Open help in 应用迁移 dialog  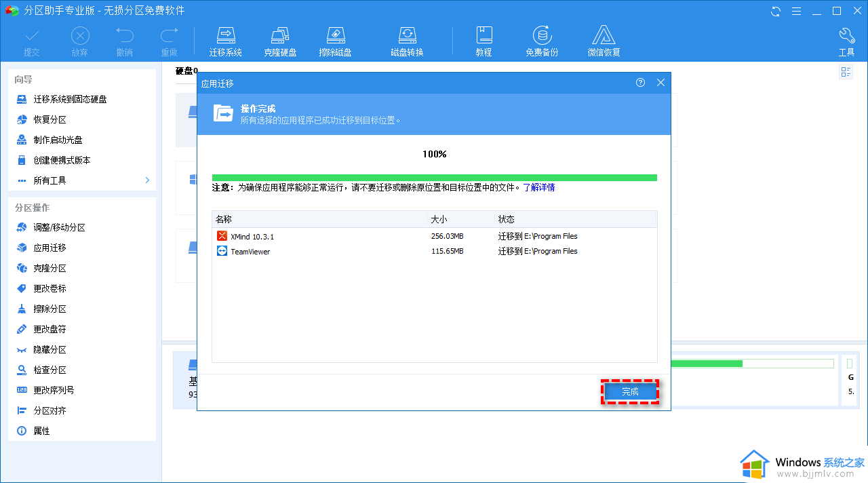[x=641, y=83]
